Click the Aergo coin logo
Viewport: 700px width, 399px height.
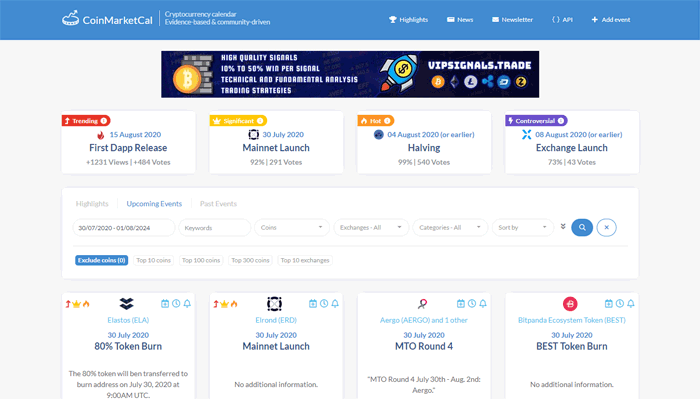coord(422,303)
